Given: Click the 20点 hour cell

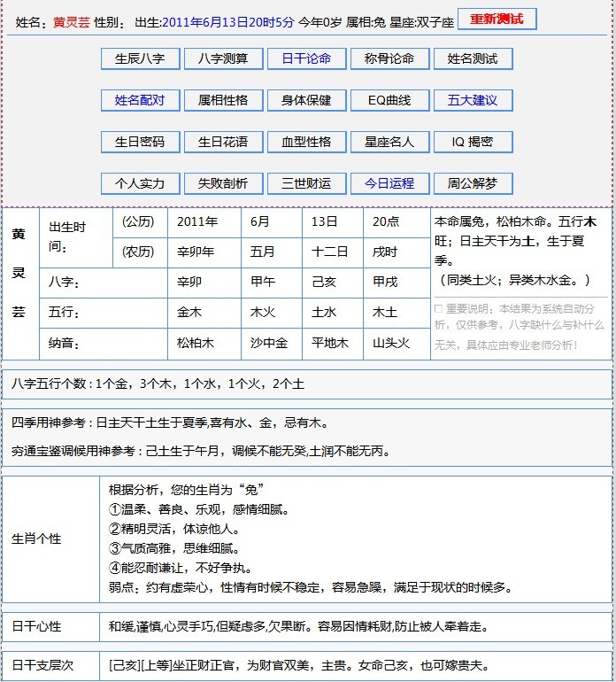Looking at the screenshot, I should tap(397, 222).
